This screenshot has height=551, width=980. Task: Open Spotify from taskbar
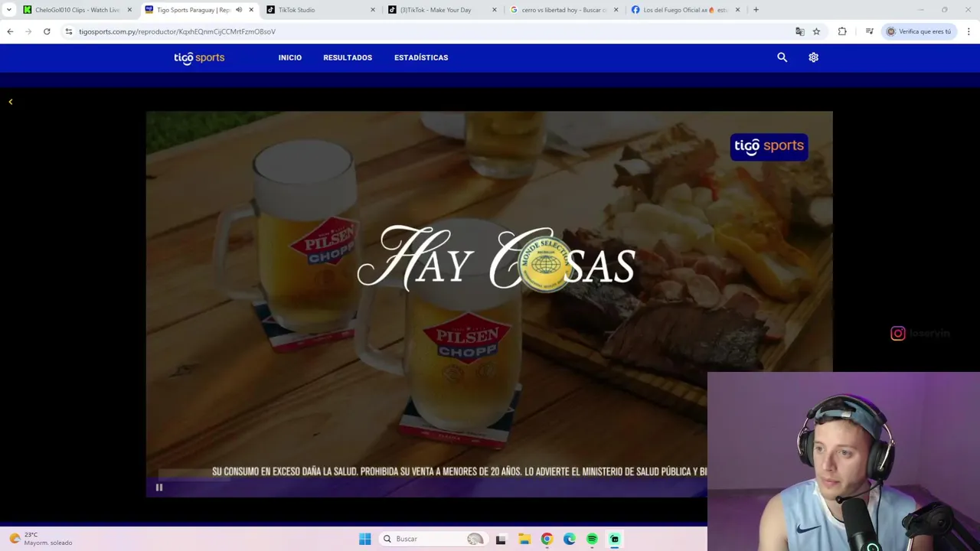(x=592, y=539)
